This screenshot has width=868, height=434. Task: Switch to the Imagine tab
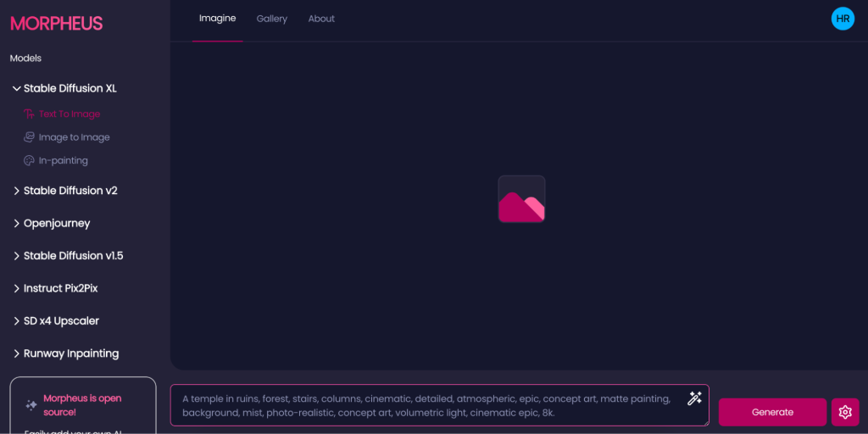(218, 19)
